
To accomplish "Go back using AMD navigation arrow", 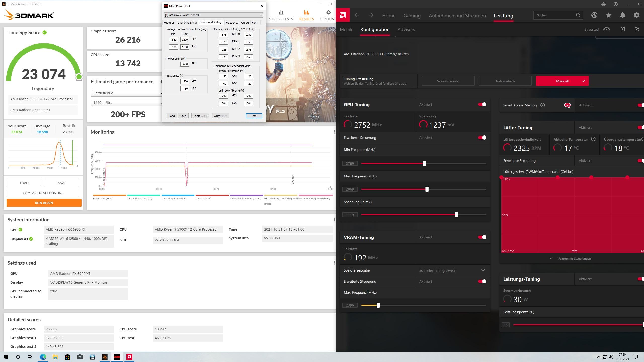I will click(x=357, y=15).
